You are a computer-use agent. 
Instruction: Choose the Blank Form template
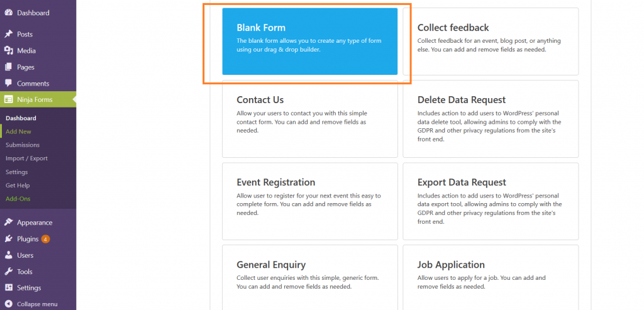(x=309, y=42)
